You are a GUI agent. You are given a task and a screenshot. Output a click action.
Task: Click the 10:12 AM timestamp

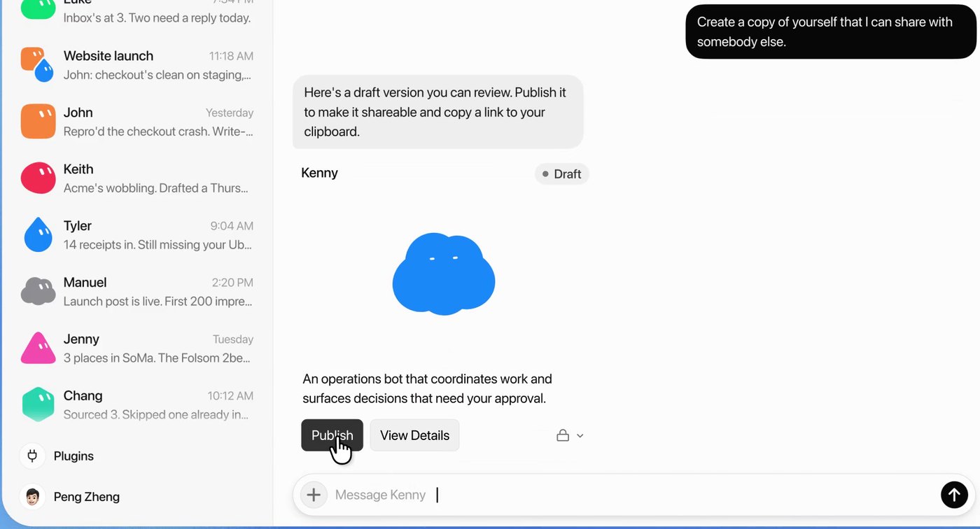pos(230,396)
